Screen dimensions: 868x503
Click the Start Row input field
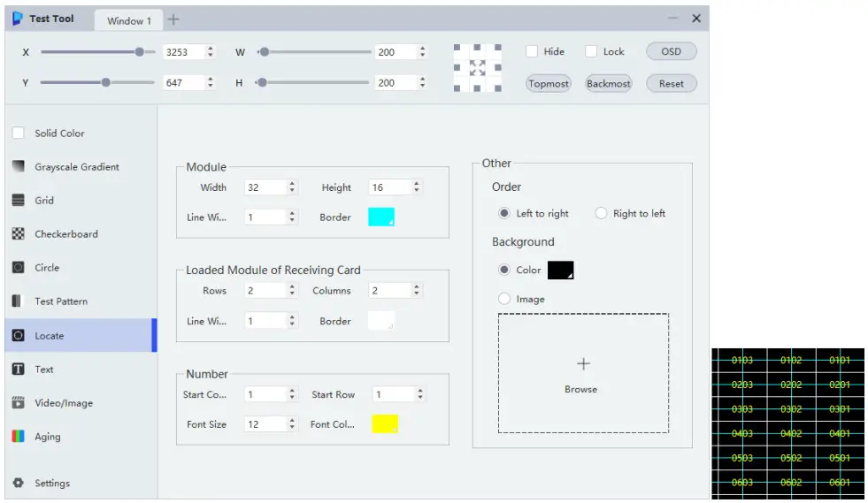point(394,394)
